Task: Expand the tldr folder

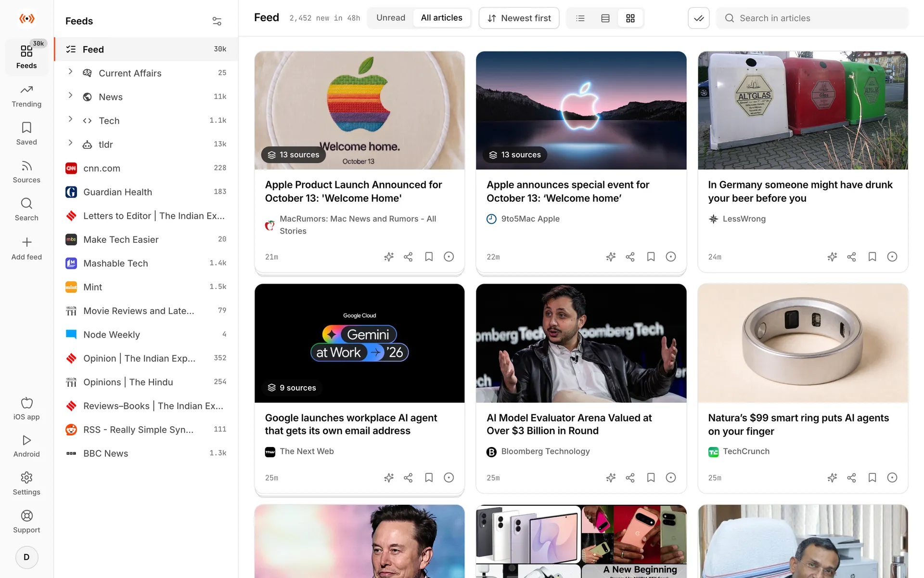Action: [70, 143]
